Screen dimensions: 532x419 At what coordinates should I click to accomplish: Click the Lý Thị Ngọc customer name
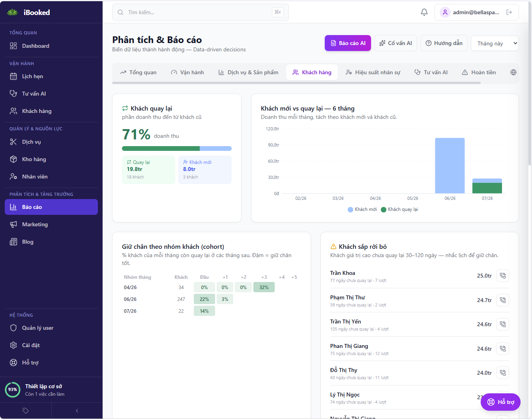click(x=345, y=395)
